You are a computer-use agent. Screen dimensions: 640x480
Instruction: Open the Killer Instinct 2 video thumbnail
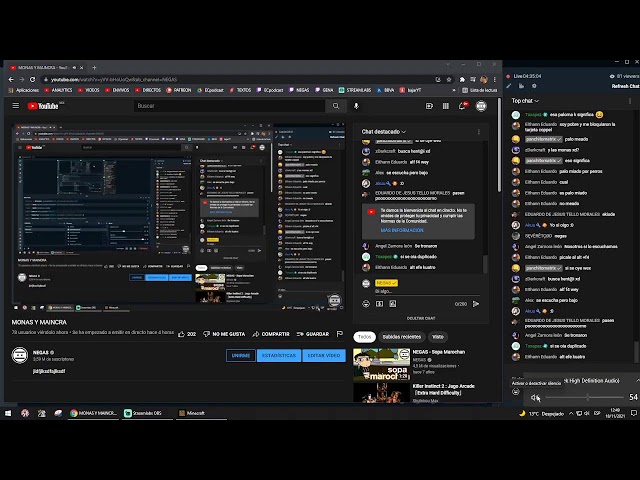382,393
